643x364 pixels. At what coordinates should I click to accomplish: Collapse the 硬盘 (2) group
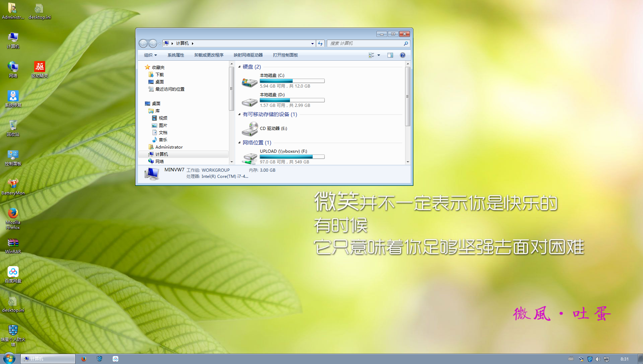[x=239, y=67]
